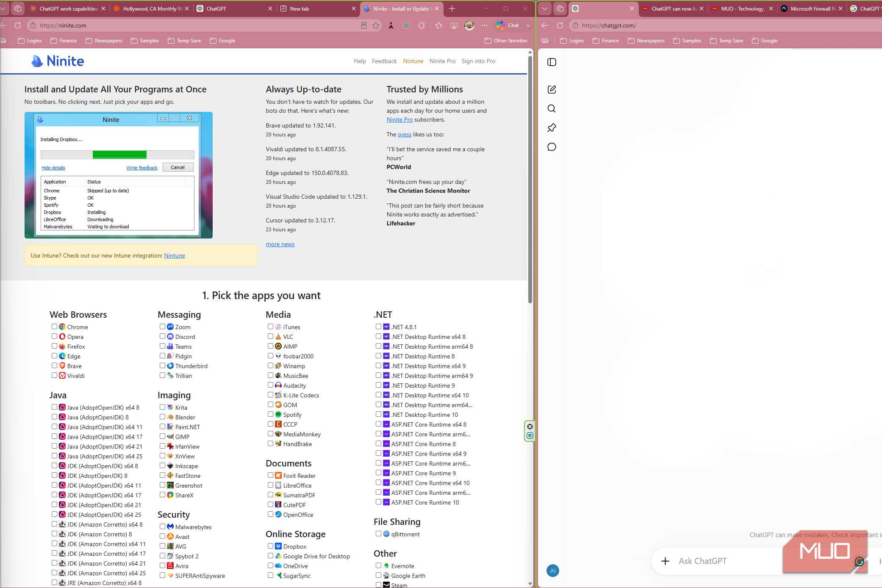Viewport: 882px width, 588px height.
Task: Open the JU profile avatar in ChatGPT
Action: 552,571
